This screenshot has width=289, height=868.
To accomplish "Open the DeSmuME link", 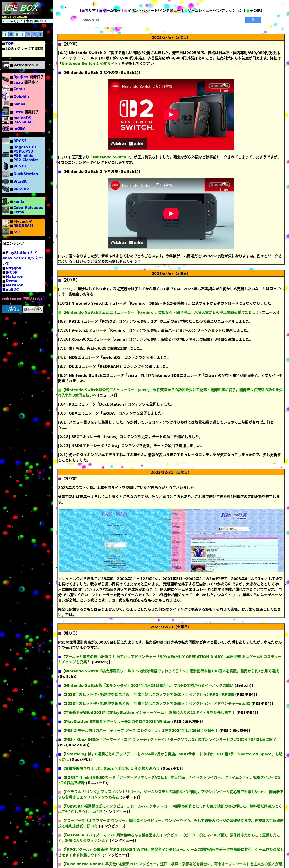I will [24, 122].
